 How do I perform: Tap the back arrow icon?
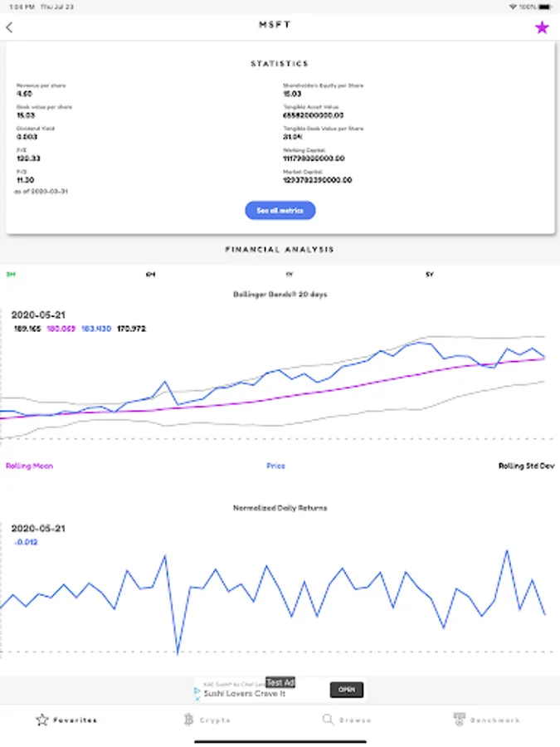(9, 27)
